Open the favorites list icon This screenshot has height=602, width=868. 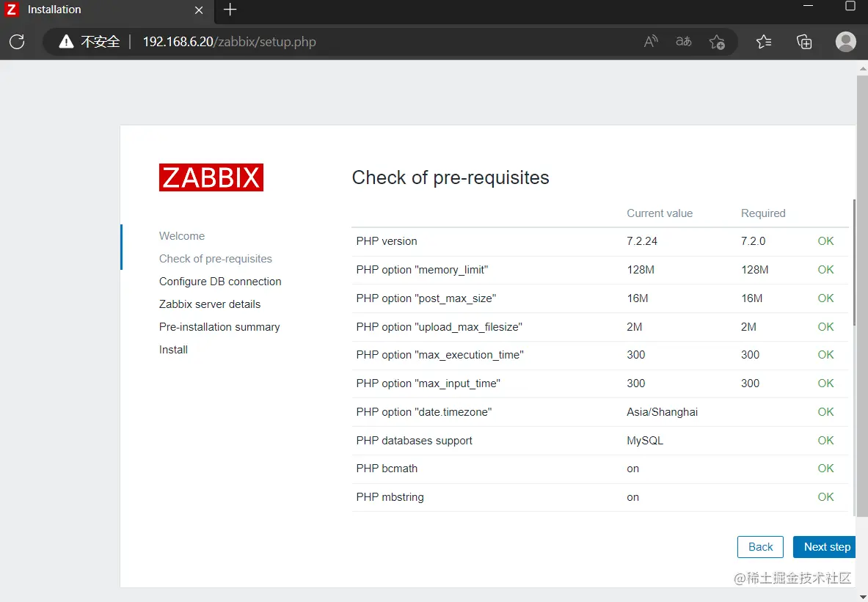click(764, 42)
